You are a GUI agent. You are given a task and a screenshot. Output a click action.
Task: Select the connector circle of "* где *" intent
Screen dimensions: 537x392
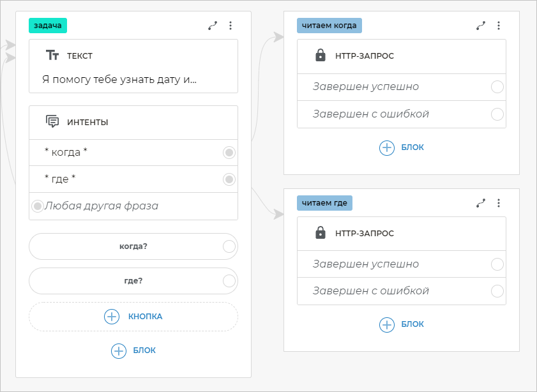pyautogui.click(x=229, y=179)
